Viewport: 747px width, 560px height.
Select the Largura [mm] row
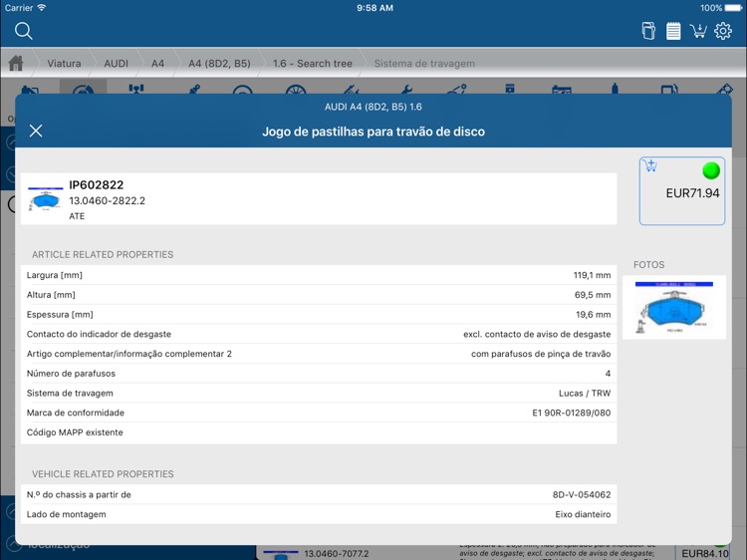coord(319,275)
